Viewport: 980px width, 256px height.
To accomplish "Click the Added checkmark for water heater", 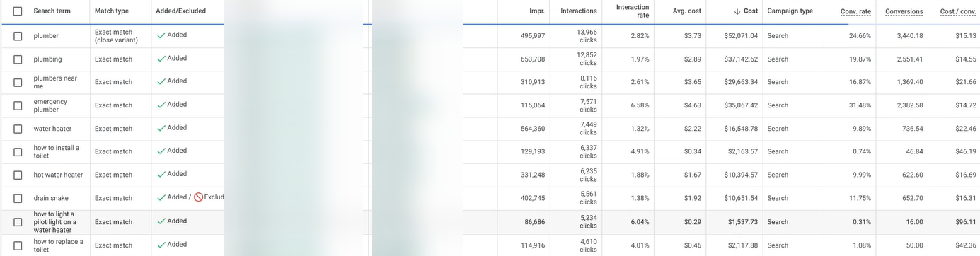I will point(161,128).
